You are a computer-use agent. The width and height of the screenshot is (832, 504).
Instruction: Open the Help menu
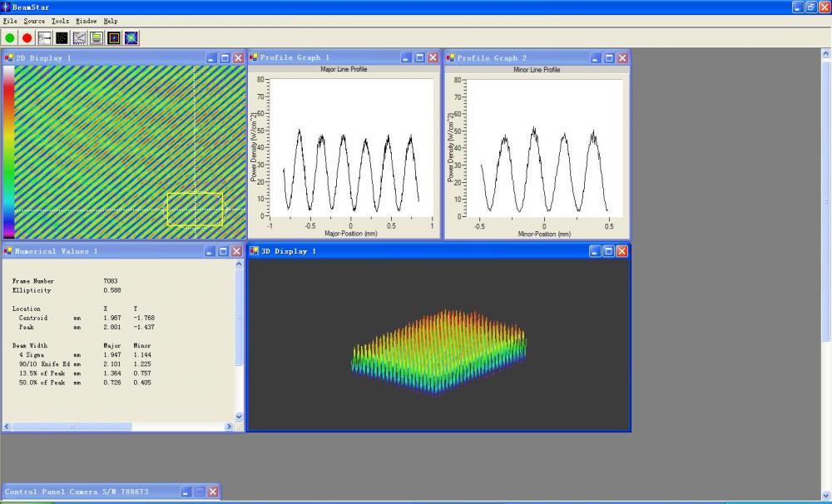(x=111, y=22)
